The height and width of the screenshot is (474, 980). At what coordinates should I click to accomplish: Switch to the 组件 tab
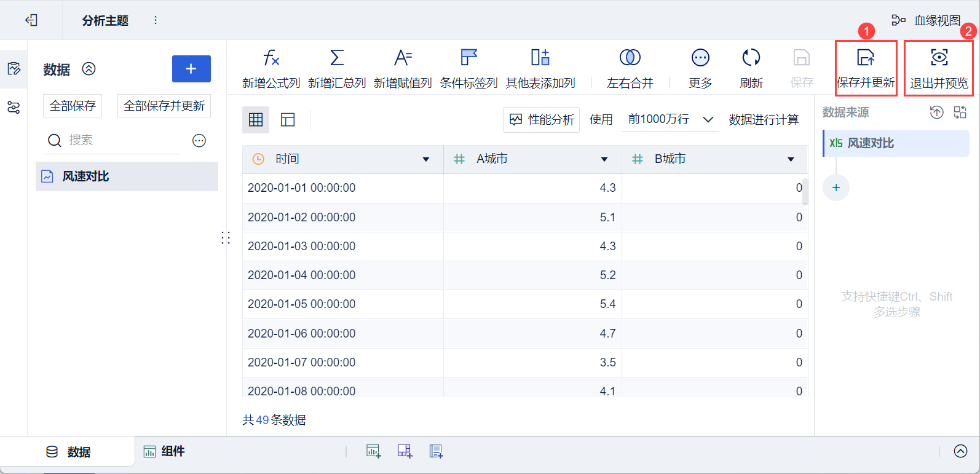click(164, 452)
